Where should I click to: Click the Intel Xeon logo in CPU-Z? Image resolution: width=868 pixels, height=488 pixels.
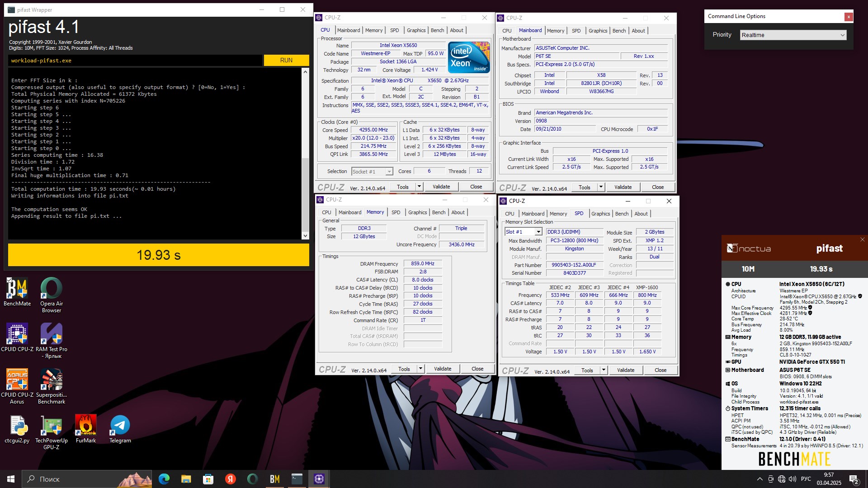469,57
